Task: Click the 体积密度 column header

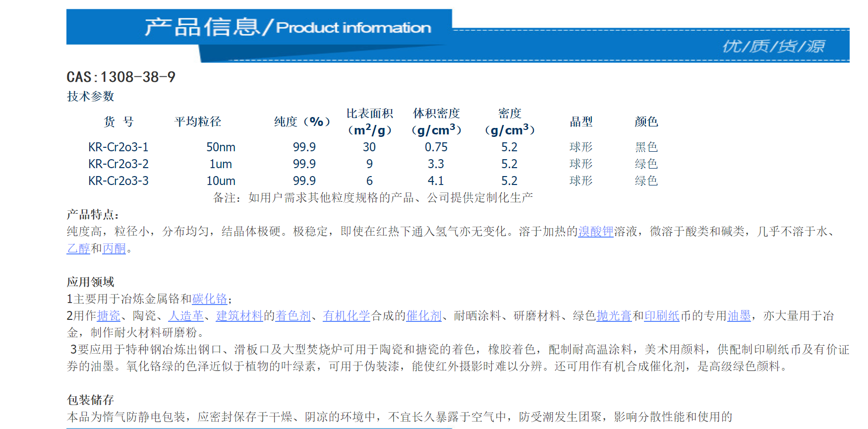Action: (x=436, y=122)
